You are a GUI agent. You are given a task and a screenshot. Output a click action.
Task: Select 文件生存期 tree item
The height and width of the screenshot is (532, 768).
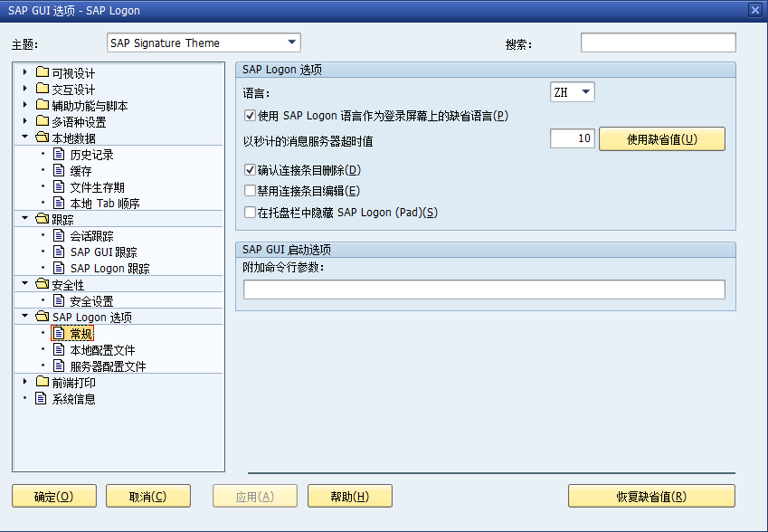click(x=97, y=187)
